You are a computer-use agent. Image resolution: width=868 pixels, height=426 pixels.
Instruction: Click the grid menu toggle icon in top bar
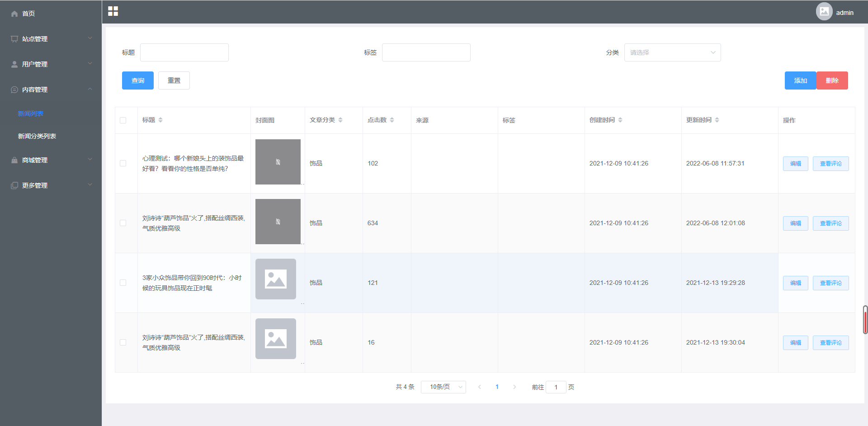coord(113,11)
